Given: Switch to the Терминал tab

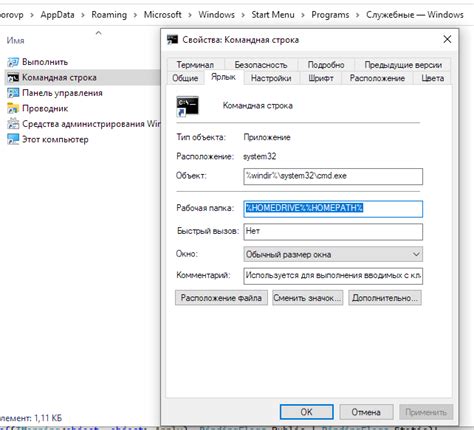Looking at the screenshot, I should pyautogui.click(x=195, y=65).
